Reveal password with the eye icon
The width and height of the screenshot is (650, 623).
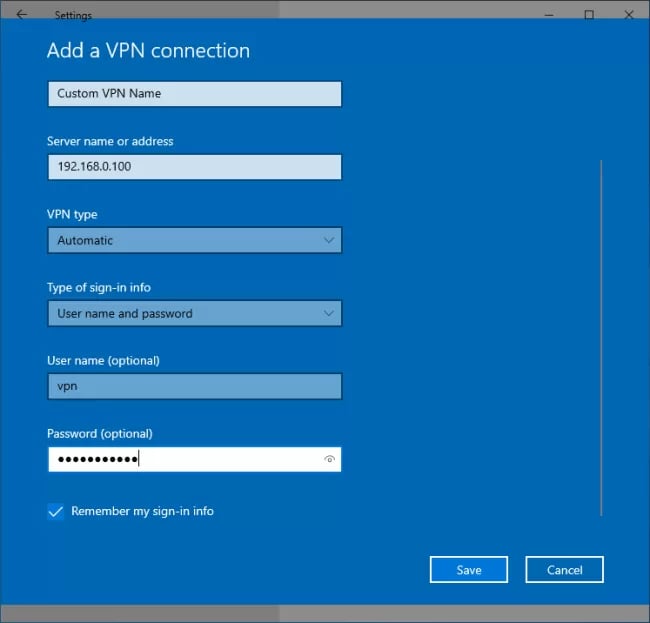(330, 459)
